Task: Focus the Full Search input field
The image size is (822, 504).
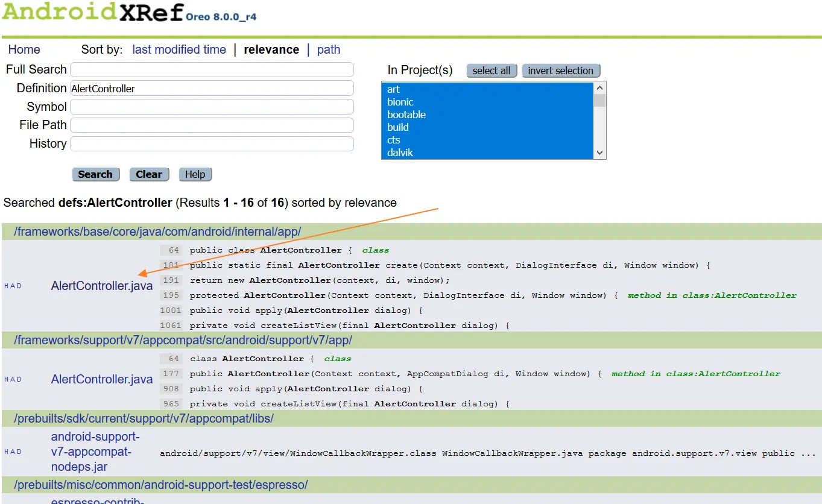Action: click(212, 69)
